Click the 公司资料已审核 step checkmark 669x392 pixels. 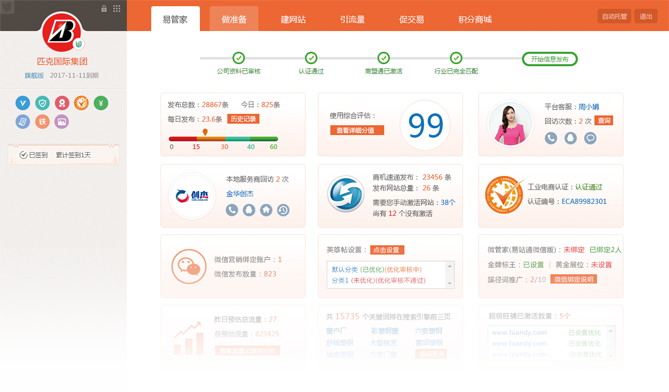click(x=239, y=58)
